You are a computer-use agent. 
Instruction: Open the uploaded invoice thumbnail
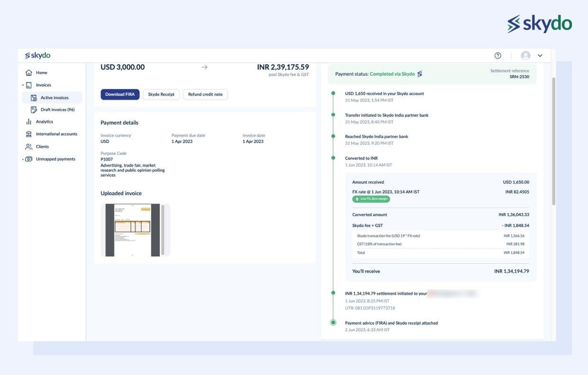(x=133, y=230)
